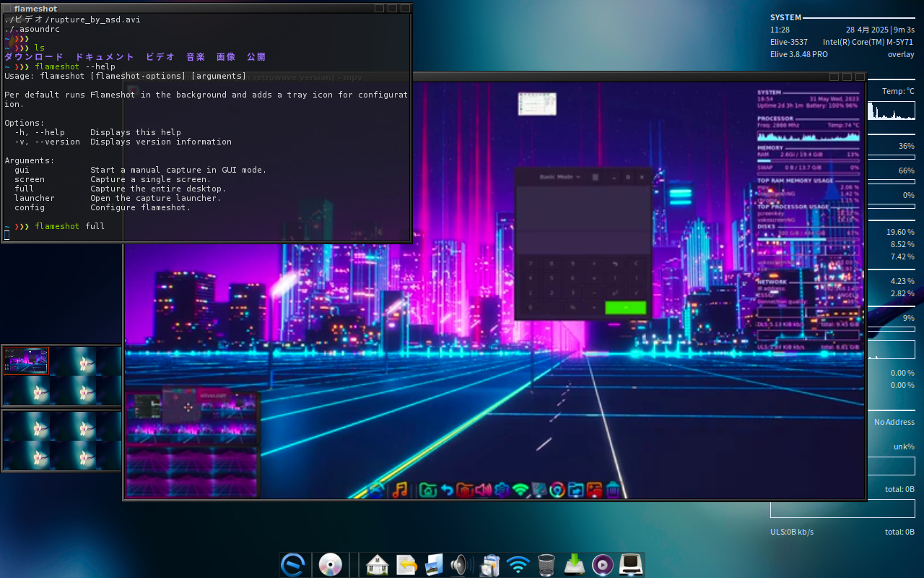The width and height of the screenshot is (924, 578).
Task: Click the 4.23 % value
Action: coord(902,281)
